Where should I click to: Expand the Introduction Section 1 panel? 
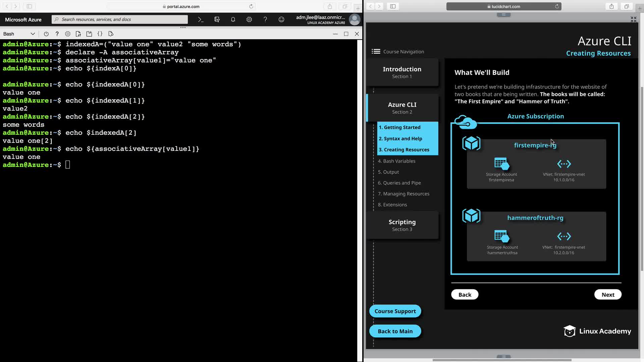tap(402, 72)
